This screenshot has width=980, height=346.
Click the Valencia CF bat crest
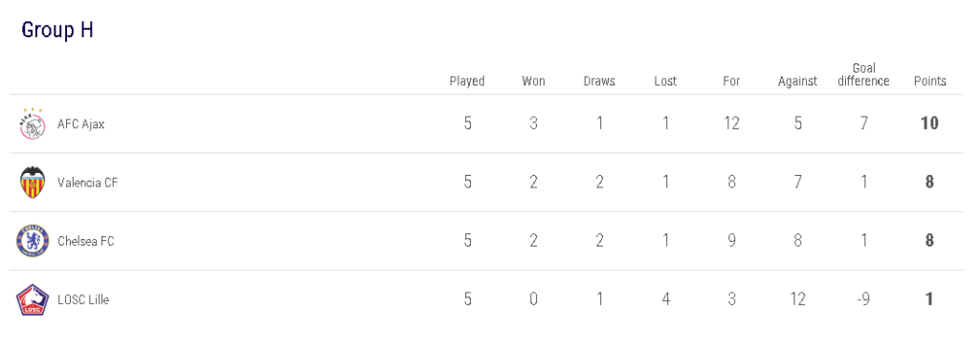coord(32,183)
